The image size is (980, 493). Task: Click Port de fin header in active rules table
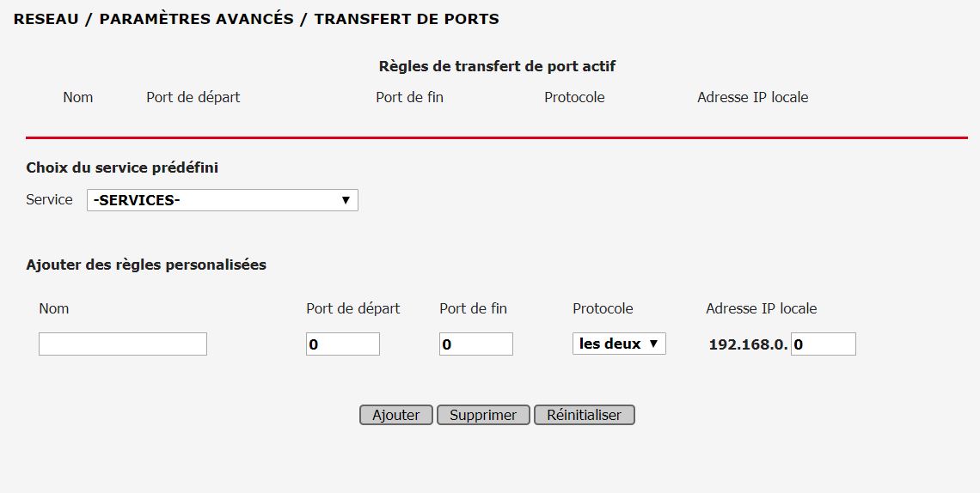(x=409, y=97)
